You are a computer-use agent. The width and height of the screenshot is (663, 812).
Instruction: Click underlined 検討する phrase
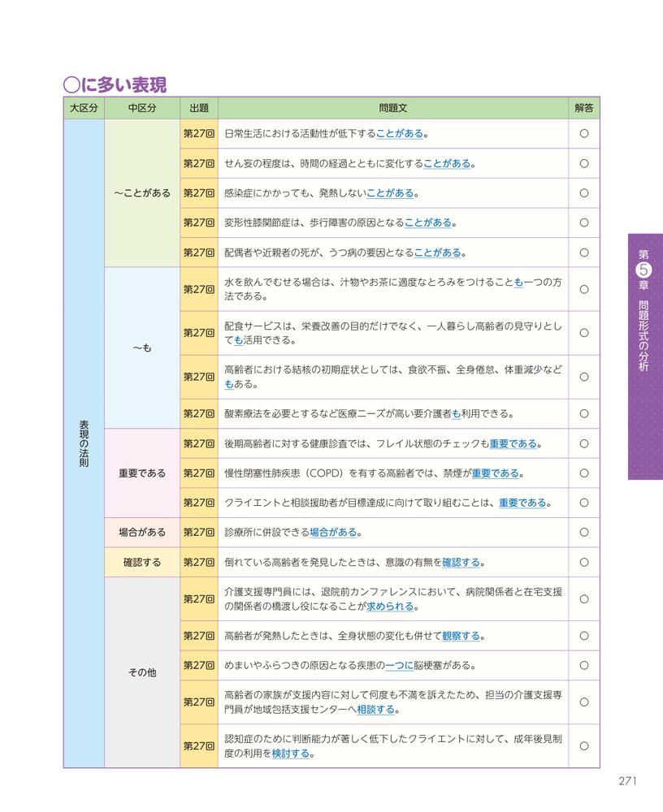(291, 754)
